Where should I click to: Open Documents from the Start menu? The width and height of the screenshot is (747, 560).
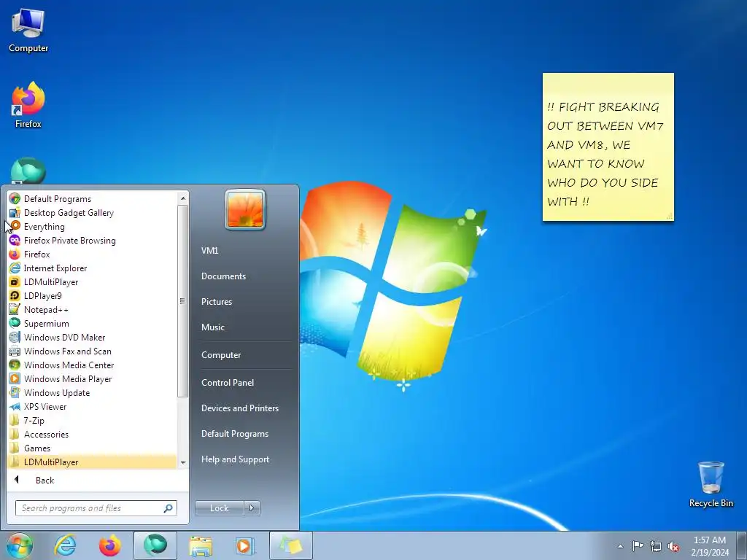pos(223,276)
